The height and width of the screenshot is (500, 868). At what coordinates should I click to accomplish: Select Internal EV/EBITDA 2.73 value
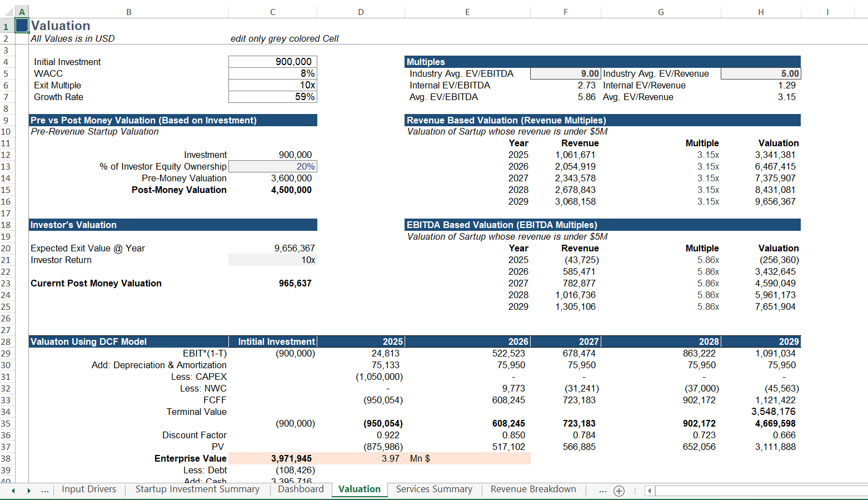click(x=566, y=85)
